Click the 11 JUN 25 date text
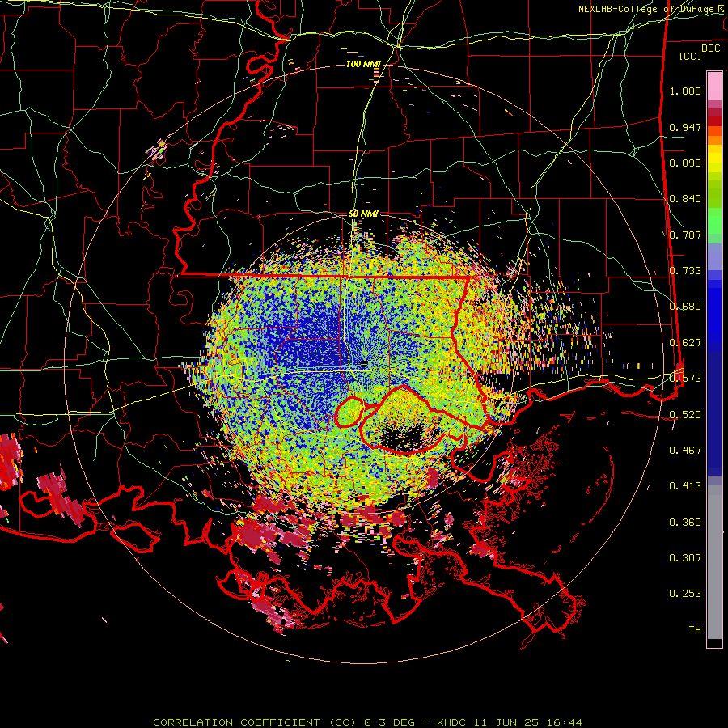This screenshot has height=728, width=728. coord(506,722)
